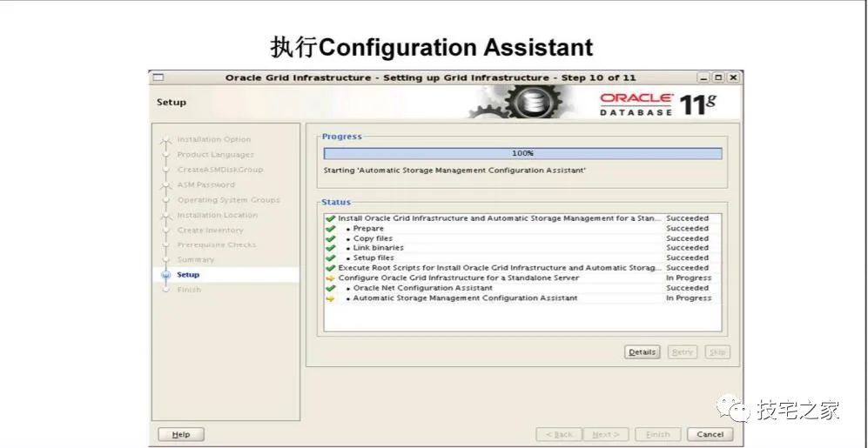Click green checkmark beside Copy files
This screenshot has height=448, width=868.
click(x=331, y=238)
